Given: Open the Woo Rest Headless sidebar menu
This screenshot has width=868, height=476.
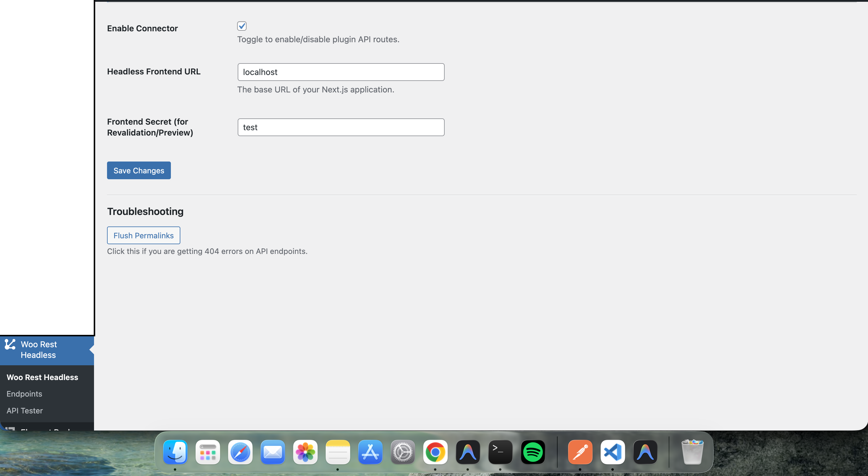Looking at the screenshot, I should pos(39,349).
